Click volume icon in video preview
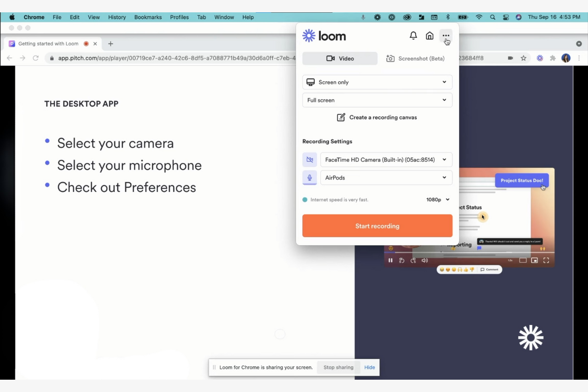The width and height of the screenshot is (588, 392). [x=425, y=261]
